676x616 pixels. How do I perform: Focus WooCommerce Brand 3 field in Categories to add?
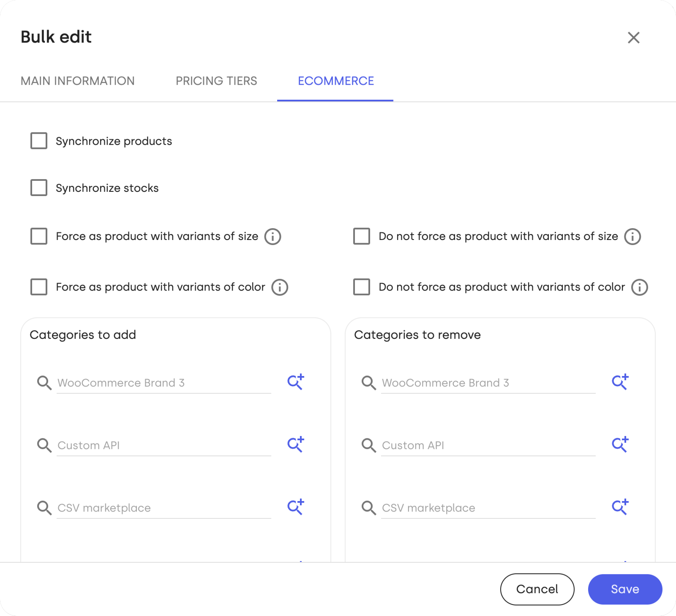pyautogui.click(x=164, y=383)
